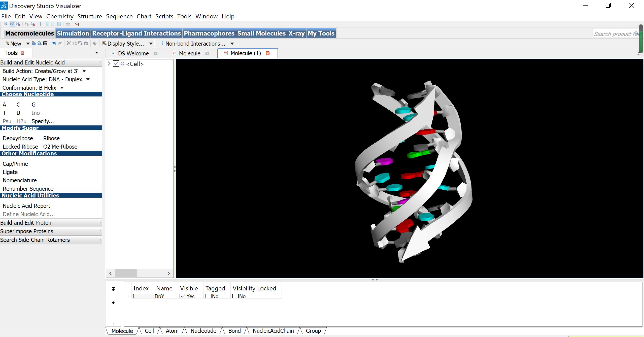
Task: Expand the Build and Edit Protein section
Action: coord(51,223)
